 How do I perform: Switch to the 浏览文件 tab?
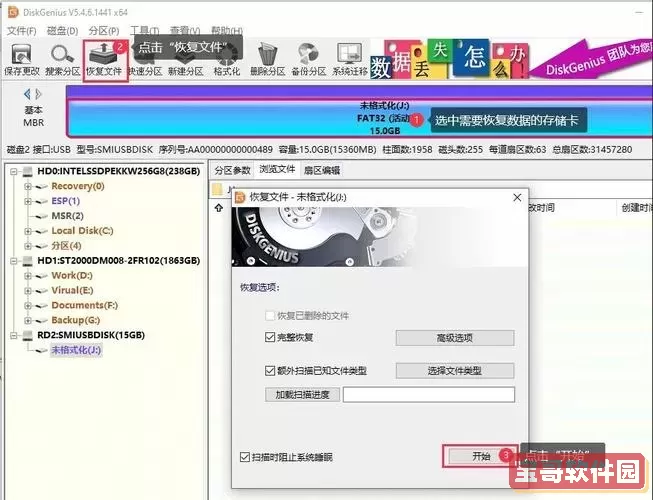click(277, 169)
